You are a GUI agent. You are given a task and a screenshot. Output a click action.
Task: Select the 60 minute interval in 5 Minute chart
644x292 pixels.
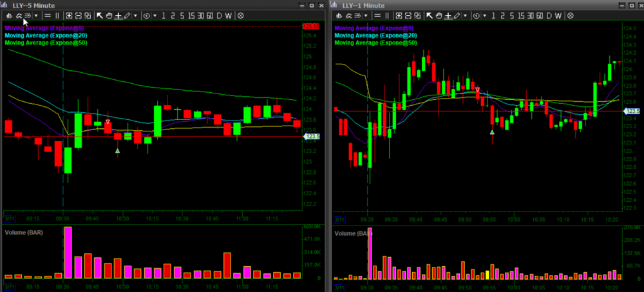click(x=210, y=15)
